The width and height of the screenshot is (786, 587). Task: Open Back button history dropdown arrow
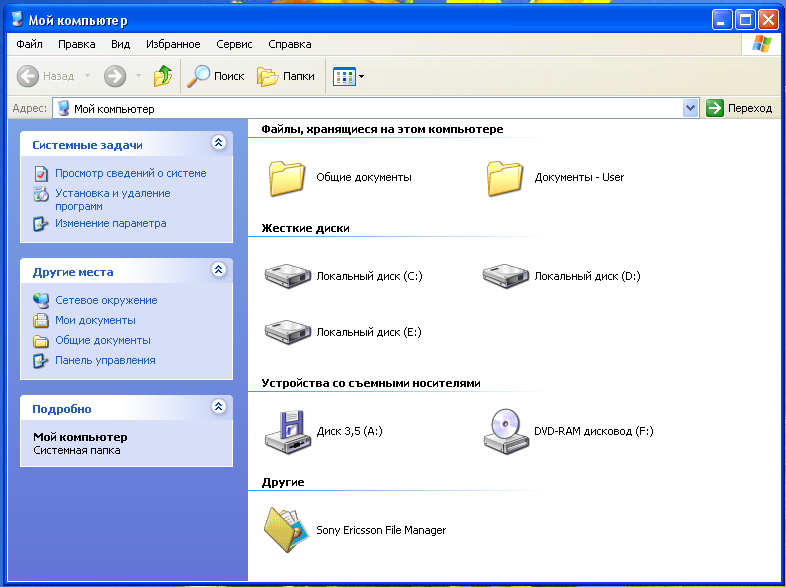tap(87, 76)
